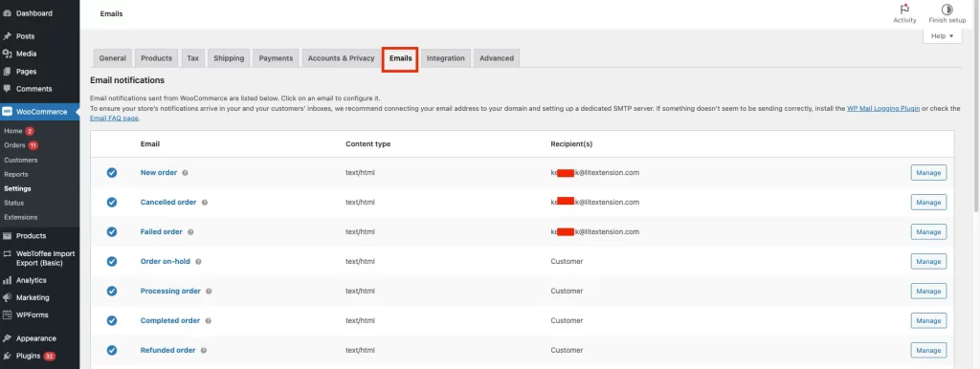Open Pages in the sidebar
980x369 pixels.
(39, 71)
